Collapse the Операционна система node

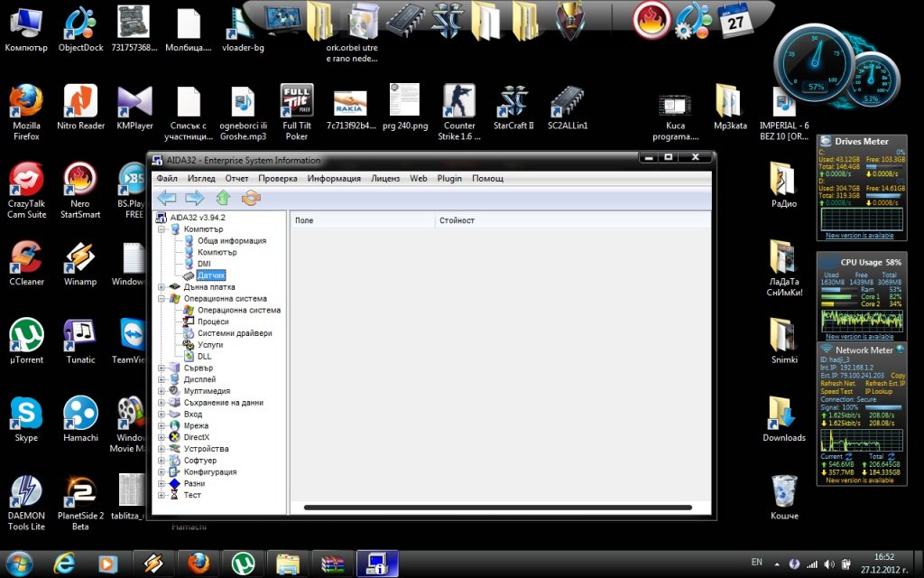[x=162, y=299]
